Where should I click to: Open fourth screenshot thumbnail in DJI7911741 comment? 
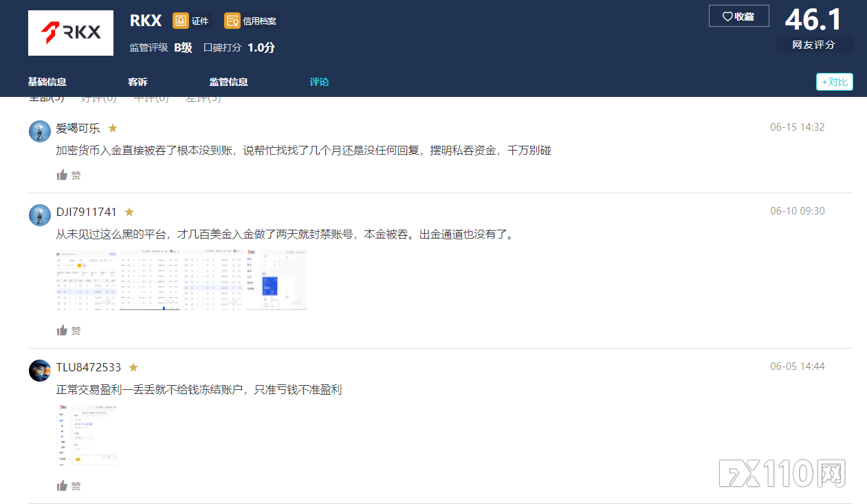pos(276,281)
